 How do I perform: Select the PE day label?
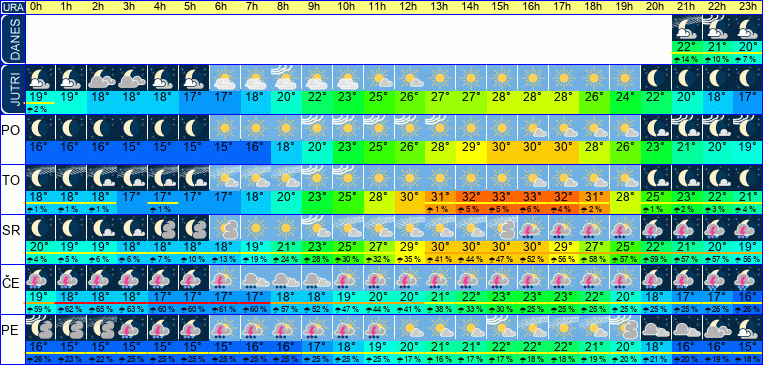coord(10,330)
